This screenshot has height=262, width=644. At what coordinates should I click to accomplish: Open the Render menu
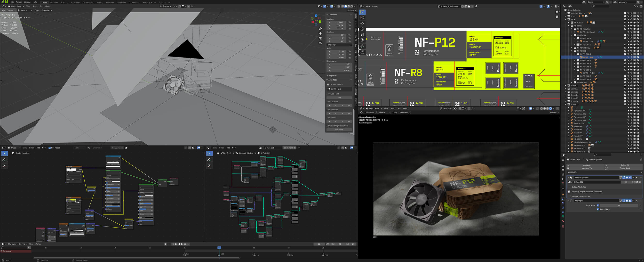(19, 2)
